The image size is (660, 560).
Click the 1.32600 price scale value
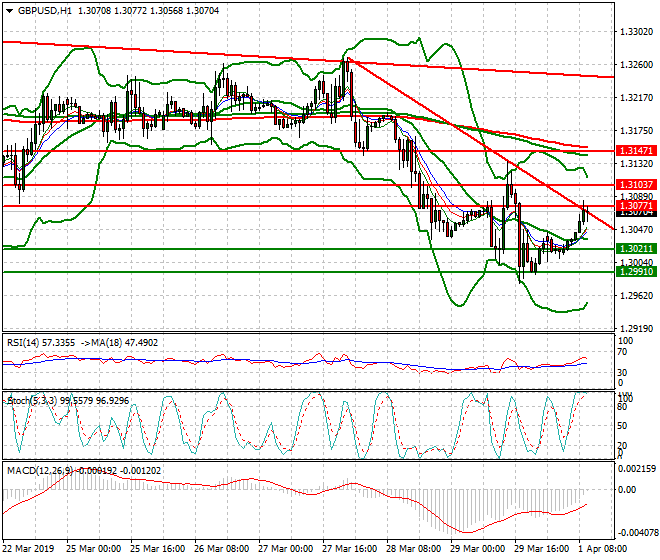point(636,64)
